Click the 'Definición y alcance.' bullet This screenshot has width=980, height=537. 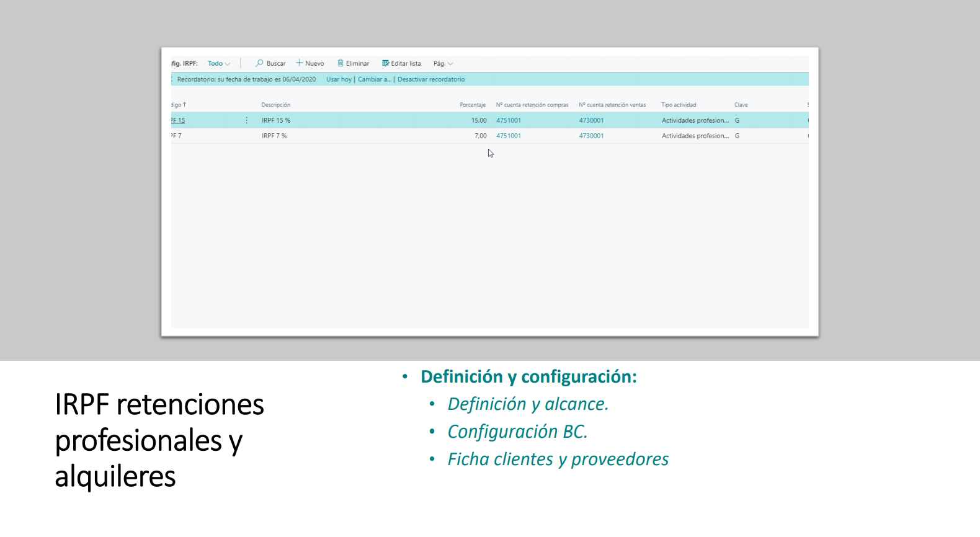pyautogui.click(x=528, y=404)
